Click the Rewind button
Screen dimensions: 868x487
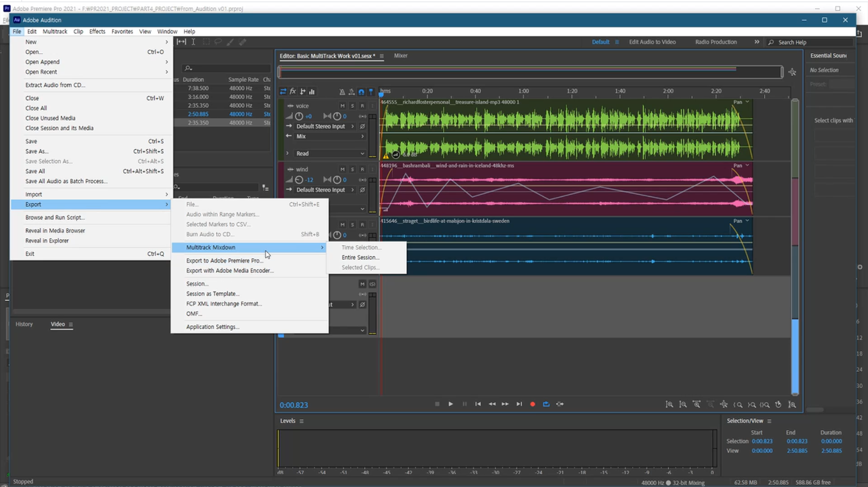coord(492,404)
